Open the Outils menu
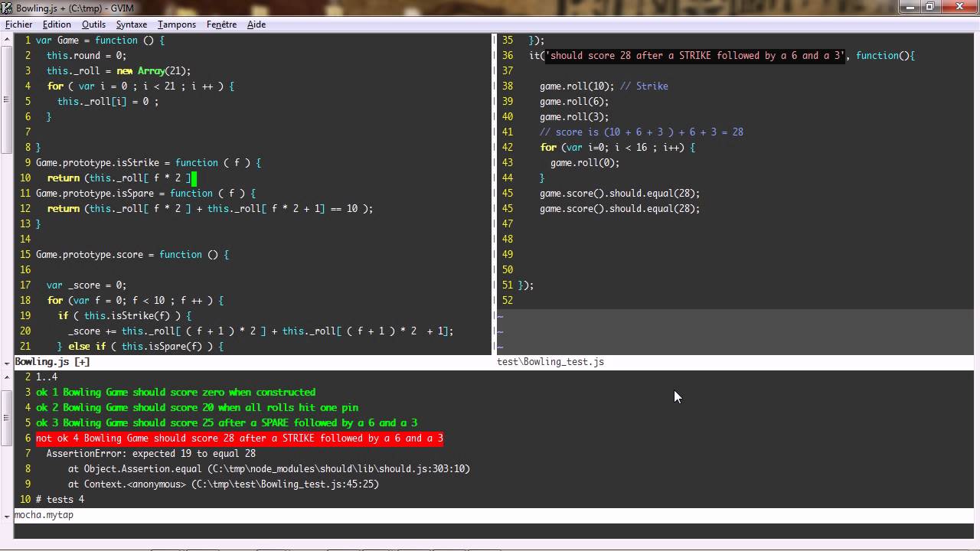Image resolution: width=980 pixels, height=551 pixels. pos(93,24)
